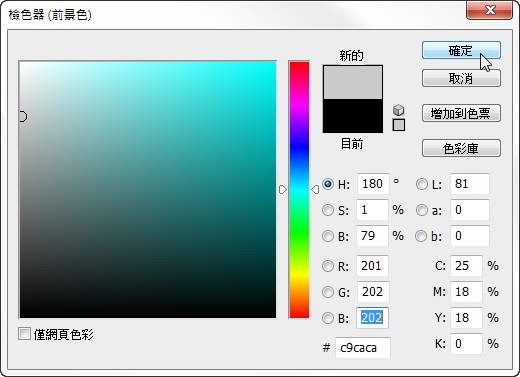Click the left hue slider arrow handle
The height and width of the screenshot is (377, 520).
283,189
